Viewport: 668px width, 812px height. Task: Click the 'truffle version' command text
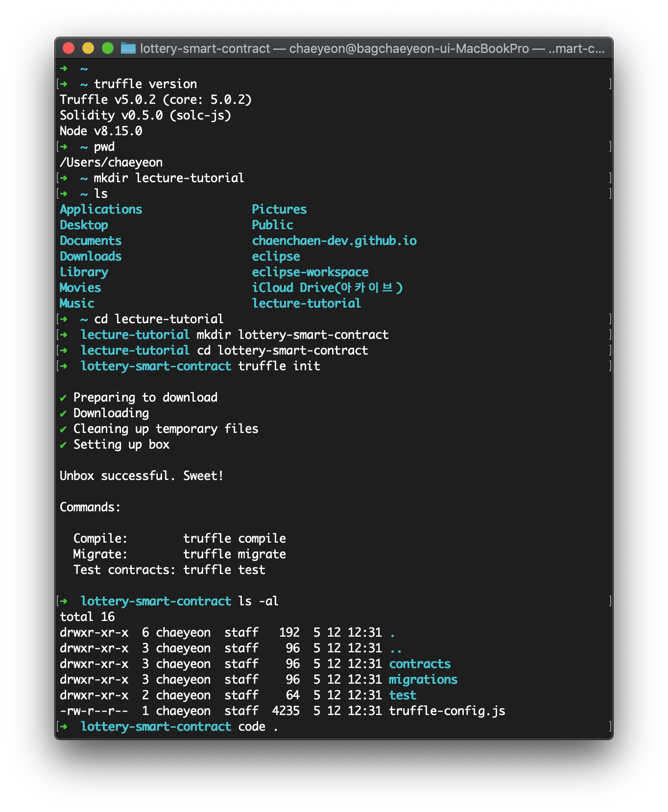point(145,84)
